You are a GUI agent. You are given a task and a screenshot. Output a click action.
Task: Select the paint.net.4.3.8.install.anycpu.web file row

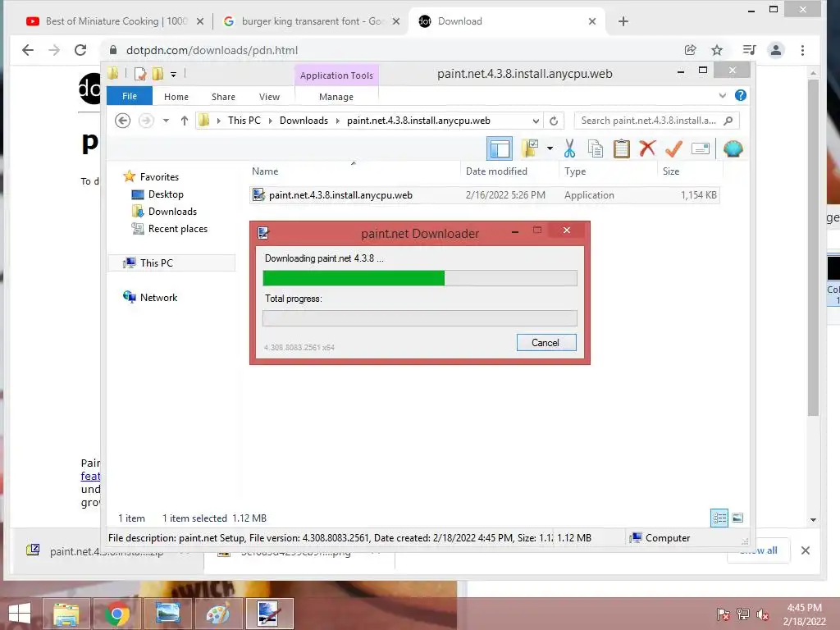point(485,195)
